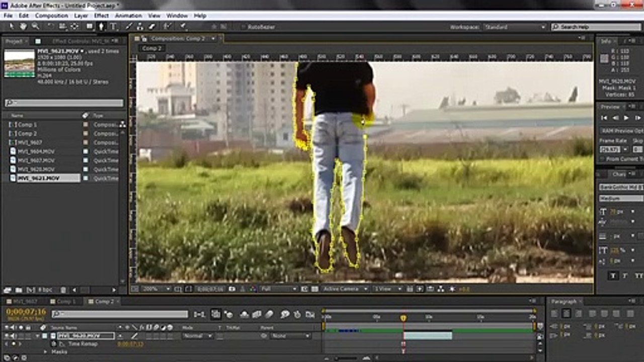Create a new folder in Project panel
The height and width of the screenshot is (362, 644).
(x=19, y=290)
